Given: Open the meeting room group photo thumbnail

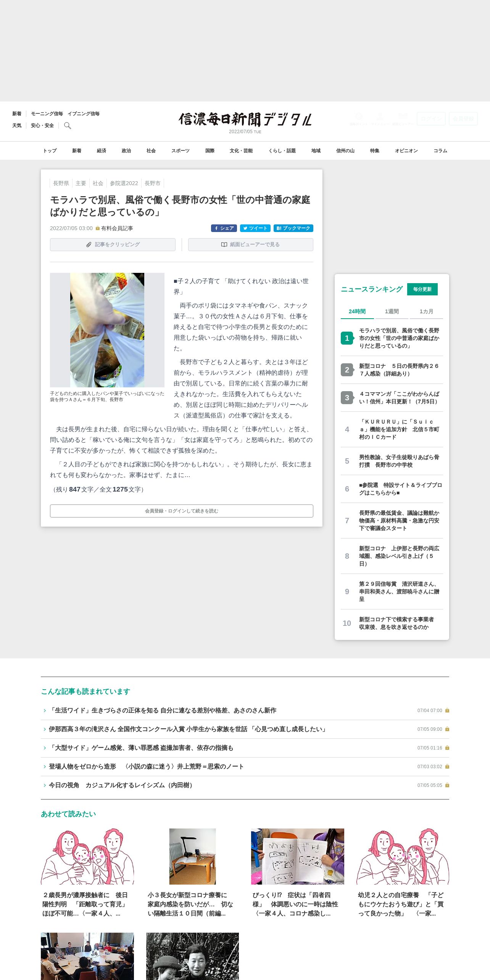Looking at the screenshot, I should pyautogui.click(x=87, y=956).
